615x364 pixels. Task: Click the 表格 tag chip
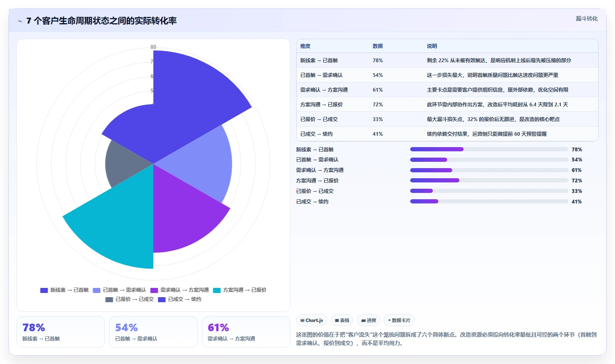pos(342,320)
